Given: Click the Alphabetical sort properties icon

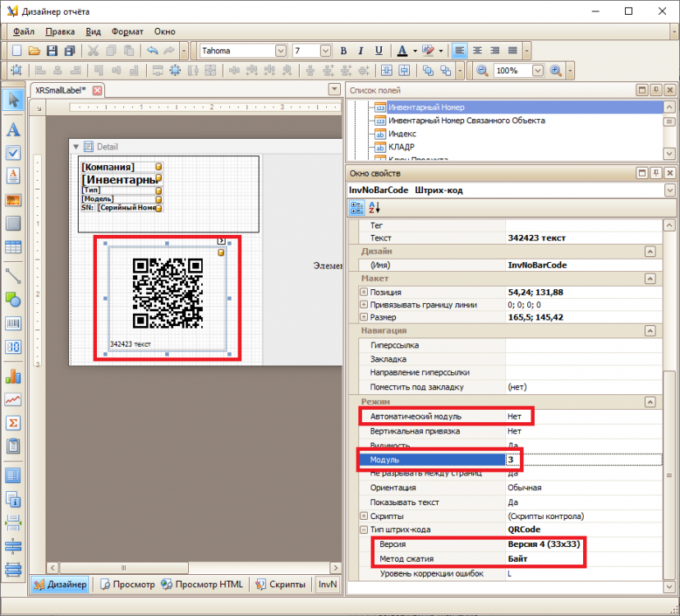Looking at the screenshot, I should click(374, 208).
